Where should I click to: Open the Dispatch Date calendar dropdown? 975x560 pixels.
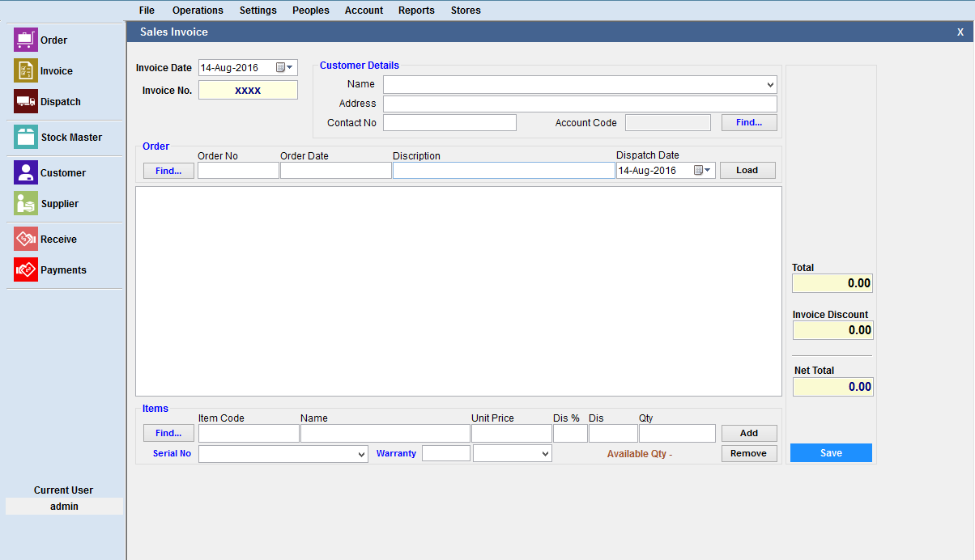[702, 171]
